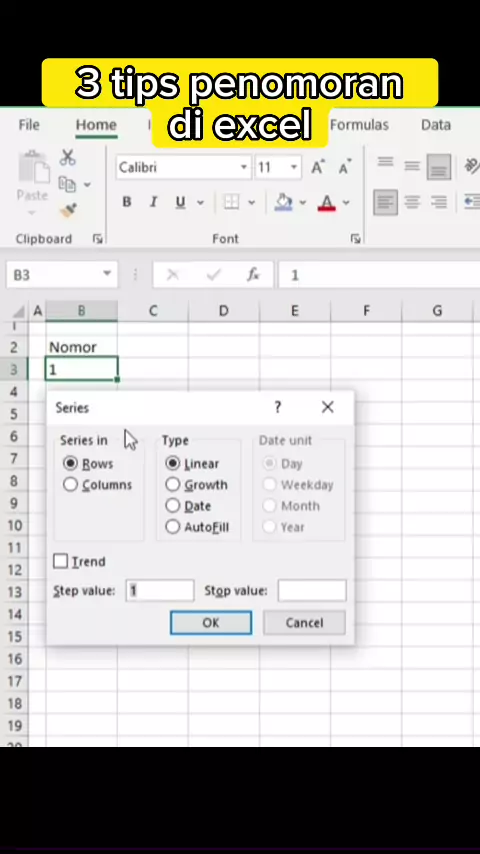Click the formula bar Cancel X icon
Screen dimensions: 480x854
(x=173, y=275)
